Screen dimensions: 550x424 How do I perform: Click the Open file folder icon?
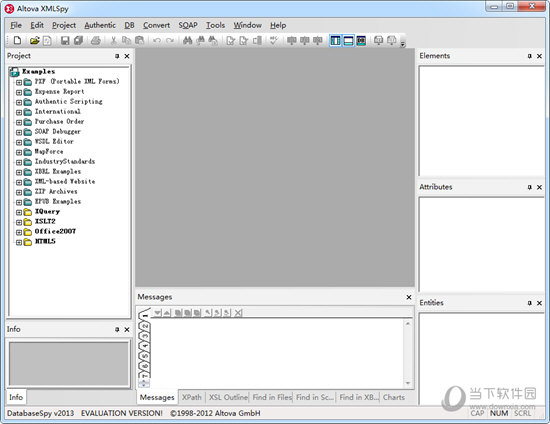pos(34,41)
